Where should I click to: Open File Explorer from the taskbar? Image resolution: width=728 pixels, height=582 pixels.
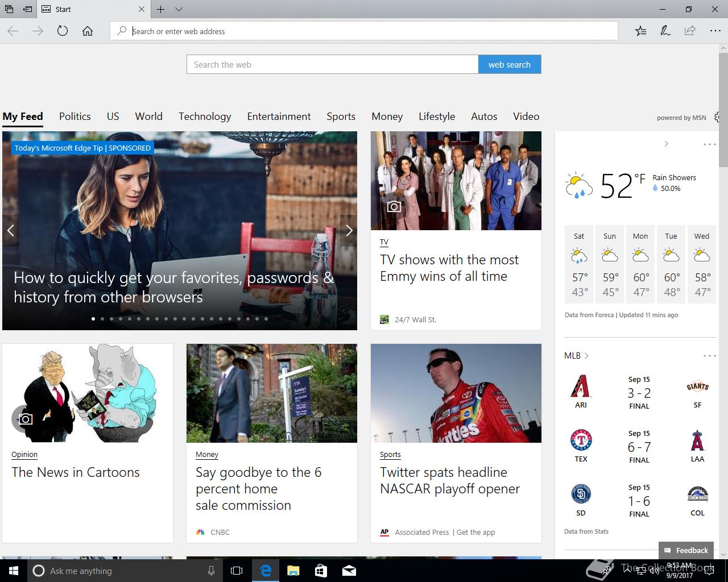coord(293,571)
